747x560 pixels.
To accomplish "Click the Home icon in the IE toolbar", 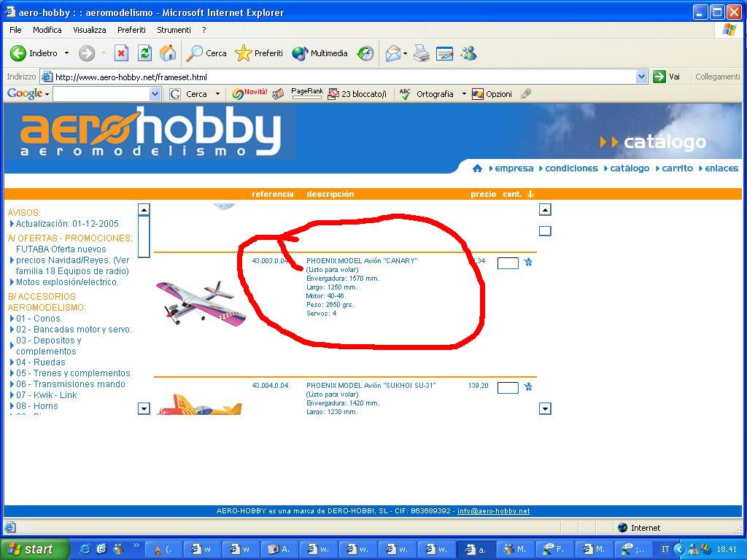I will [168, 53].
